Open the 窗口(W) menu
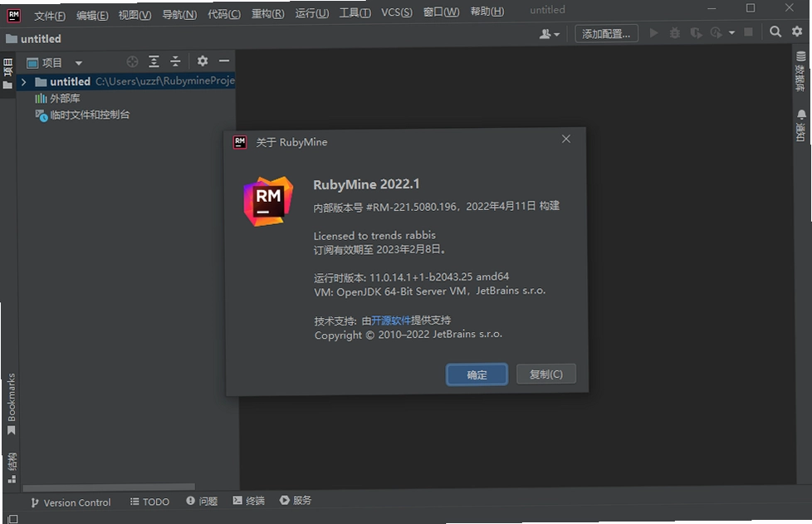The image size is (812, 524). coord(441,12)
